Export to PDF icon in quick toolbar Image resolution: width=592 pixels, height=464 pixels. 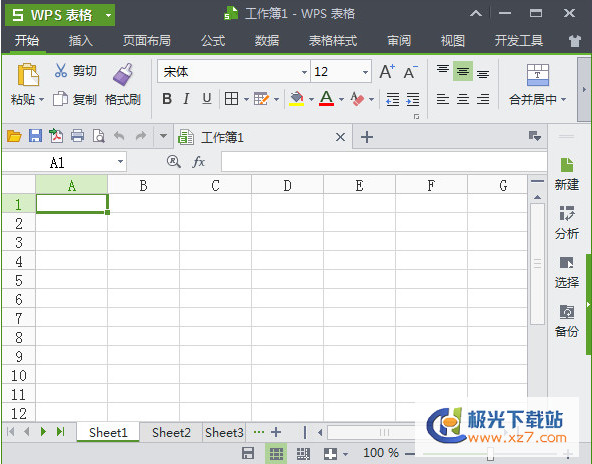[x=56, y=136]
